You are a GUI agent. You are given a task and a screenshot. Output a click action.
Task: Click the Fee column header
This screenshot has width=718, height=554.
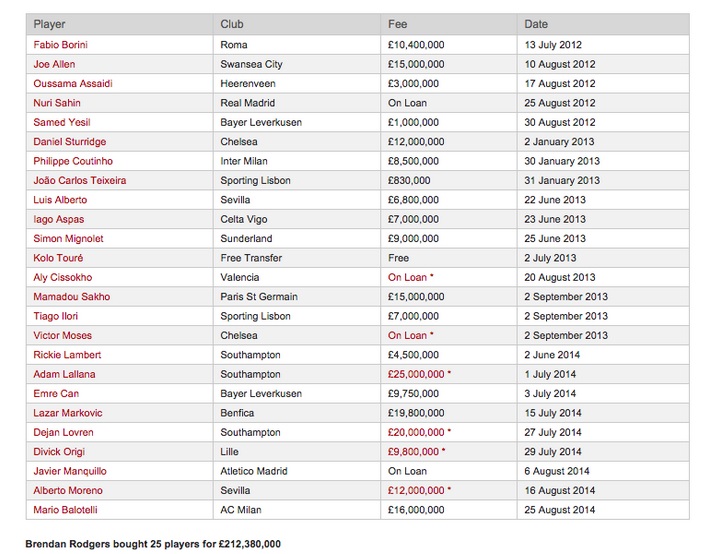[x=398, y=24]
